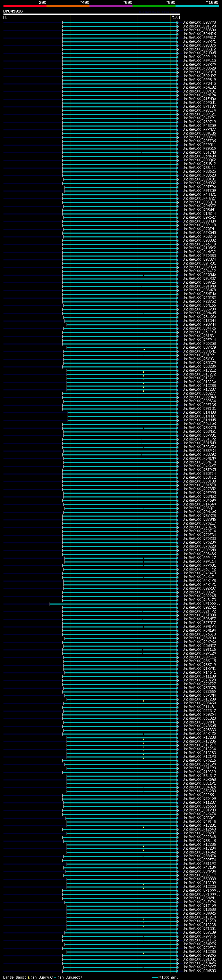The width and height of the screenshot is (222, 980).
Task: Select hit label UniRef100_Q9ZSR2
Action: (x=199, y=607)
